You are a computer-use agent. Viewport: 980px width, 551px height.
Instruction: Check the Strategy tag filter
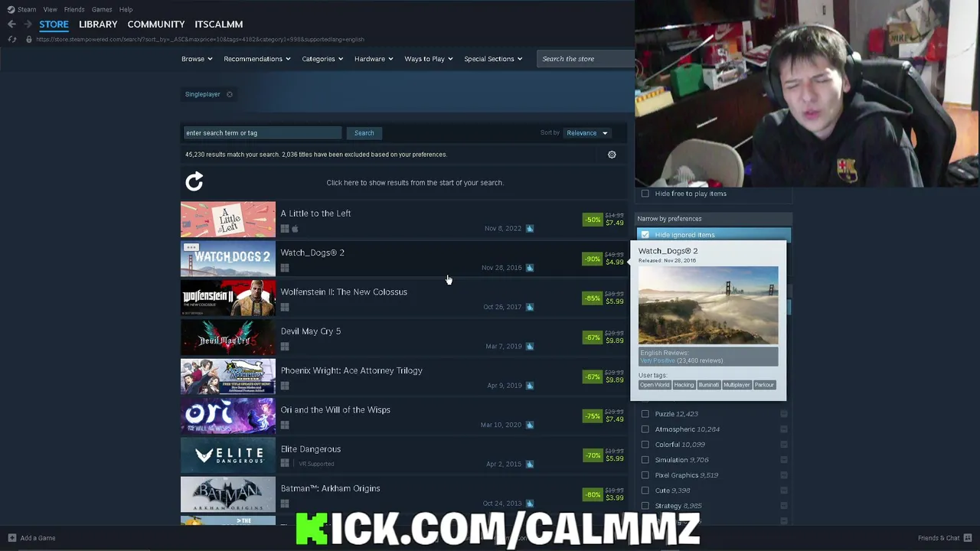[x=645, y=506]
